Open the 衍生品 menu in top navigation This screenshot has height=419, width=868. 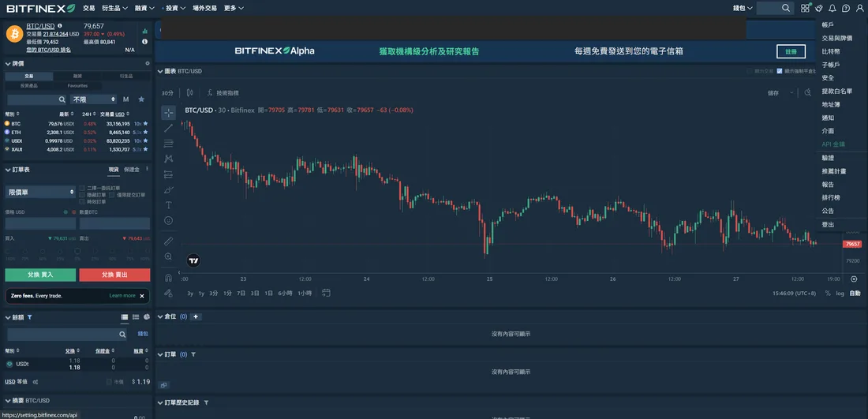coord(115,9)
